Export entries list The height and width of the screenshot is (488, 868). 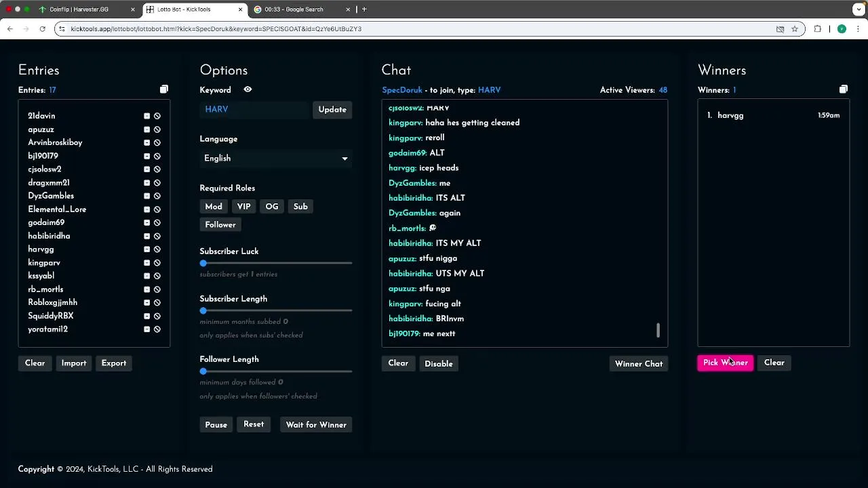[x=114, y=363]
